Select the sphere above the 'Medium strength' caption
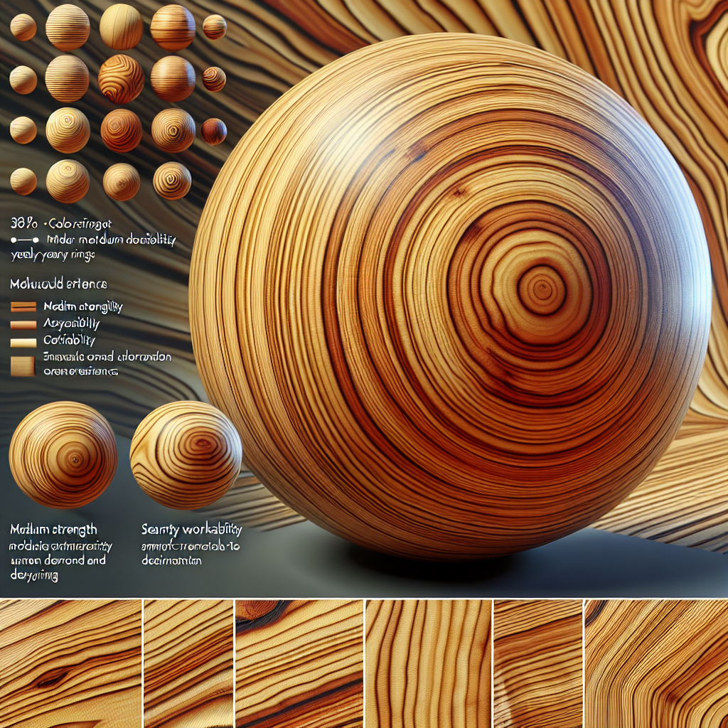 pos(63,454)
